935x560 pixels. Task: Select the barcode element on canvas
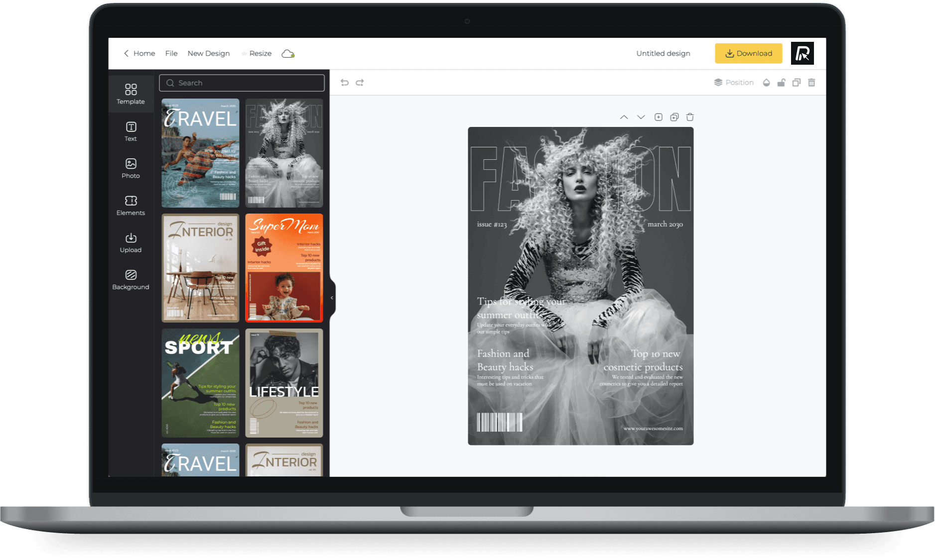pyautogui.click(x=500, y=422)
